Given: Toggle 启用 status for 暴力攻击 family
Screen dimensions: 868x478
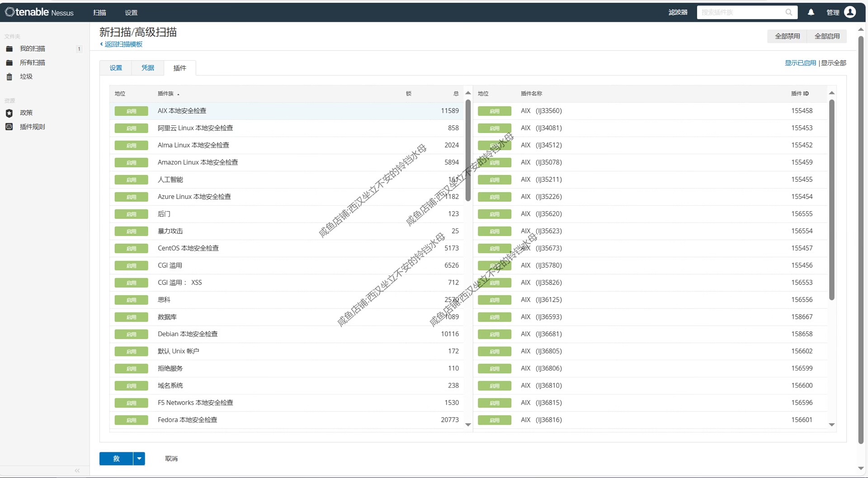Looking at the screenshot, I should pos(132,232).
